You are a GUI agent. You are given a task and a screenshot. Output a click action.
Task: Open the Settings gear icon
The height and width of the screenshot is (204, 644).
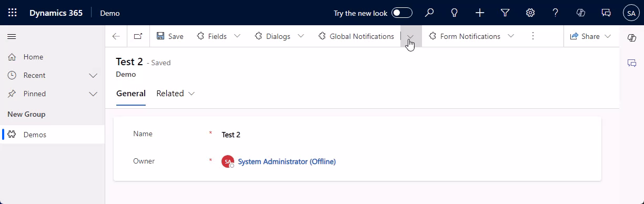pyautogui.click(x=530, y=13)
